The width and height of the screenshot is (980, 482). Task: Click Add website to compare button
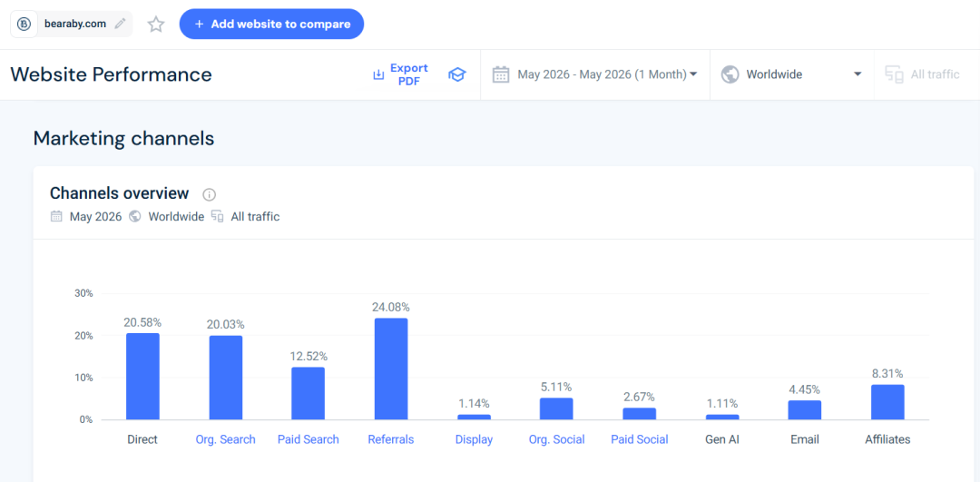[271, 25]
